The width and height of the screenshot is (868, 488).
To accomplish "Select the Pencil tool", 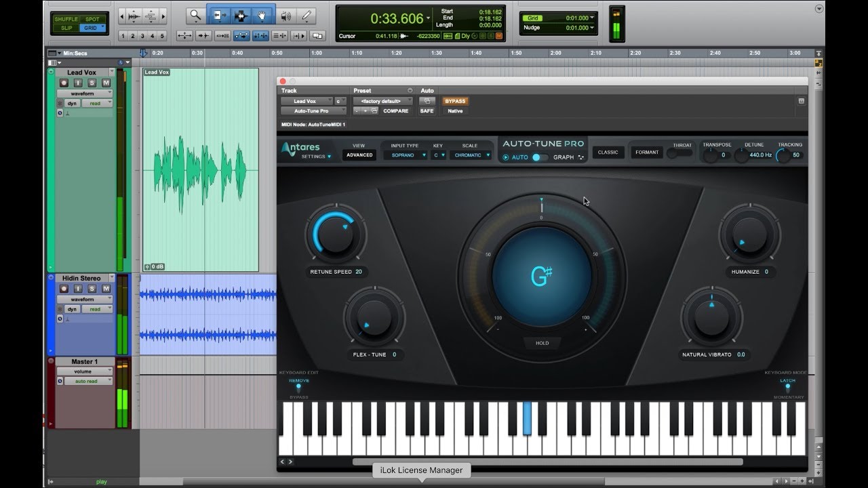I will (307, 15).
